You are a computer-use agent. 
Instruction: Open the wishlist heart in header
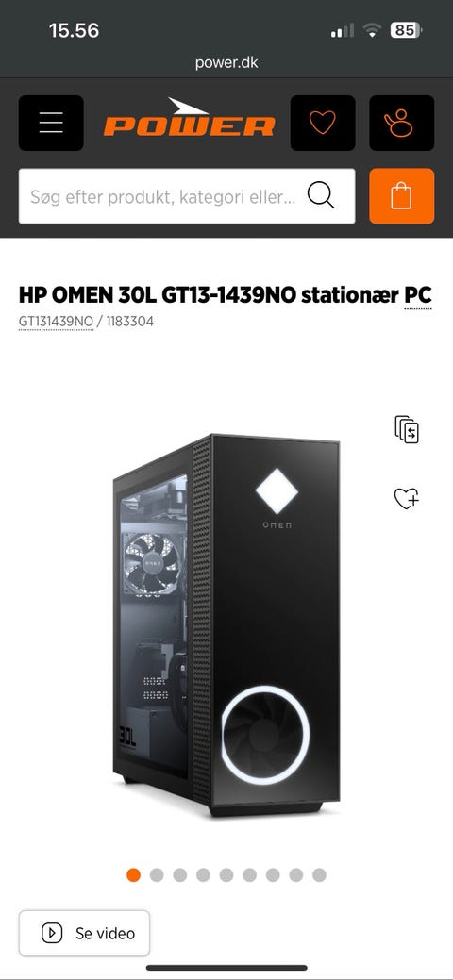click(323, 124)
